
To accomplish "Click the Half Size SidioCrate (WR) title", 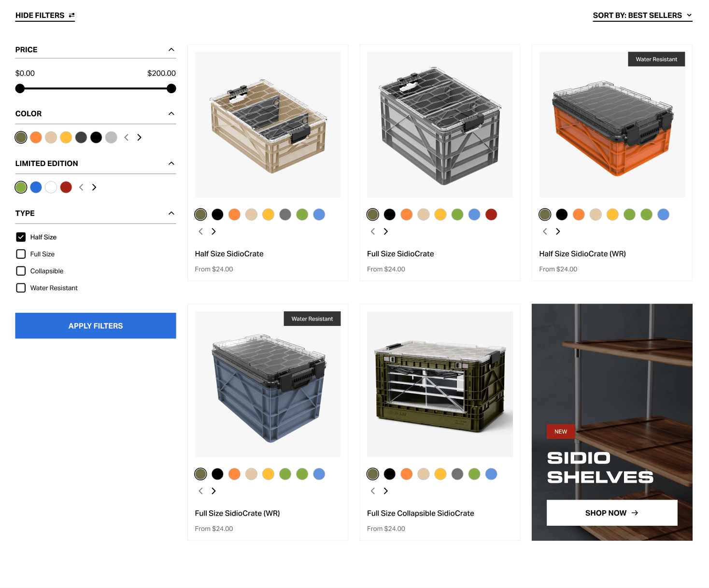I will (582, 254).
